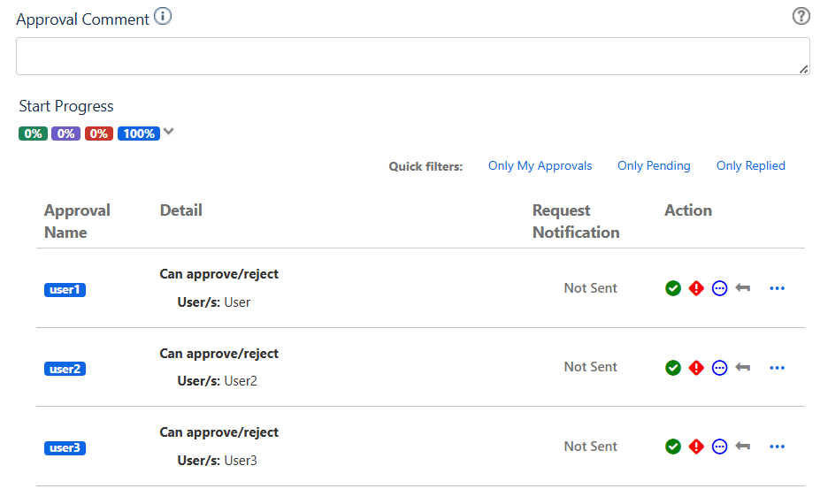
Task: Click the gray reply arrow for user1
Action: [743, 288]
